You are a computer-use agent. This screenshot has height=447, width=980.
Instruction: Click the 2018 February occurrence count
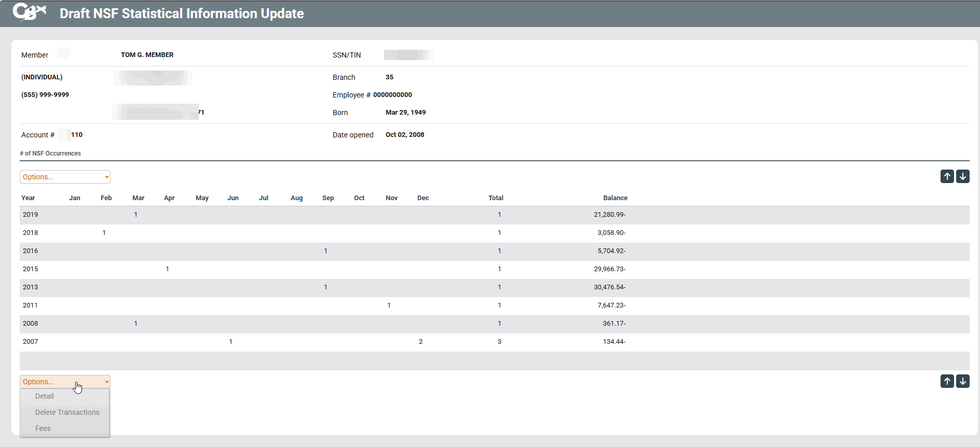tap(104, 233)
